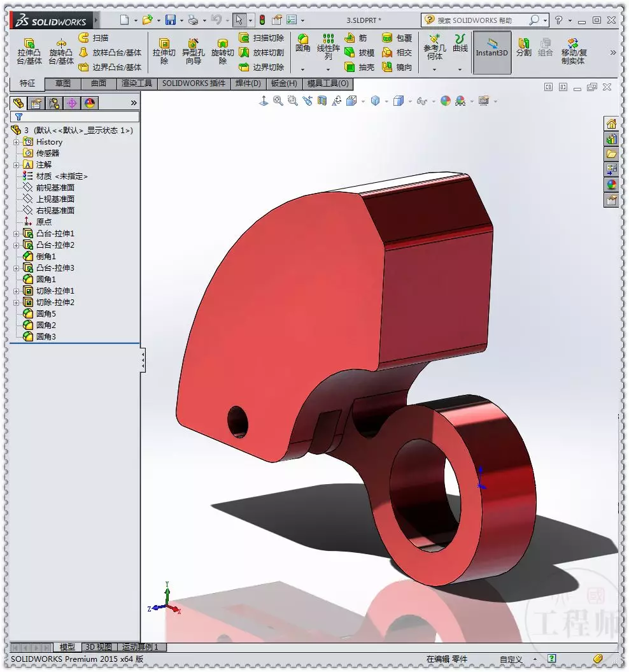
Task: Open the 3D 视图 bottom tab
Action: [x=99, y=647]
